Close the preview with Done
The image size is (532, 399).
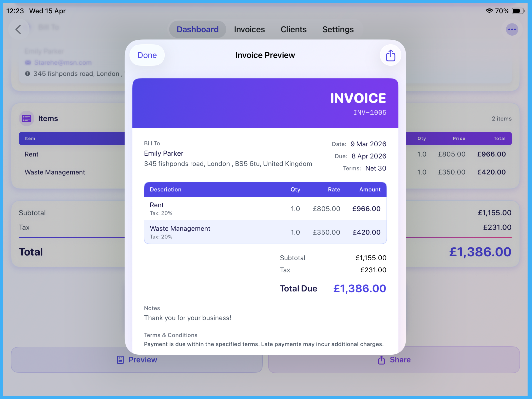tap(147, 55)
